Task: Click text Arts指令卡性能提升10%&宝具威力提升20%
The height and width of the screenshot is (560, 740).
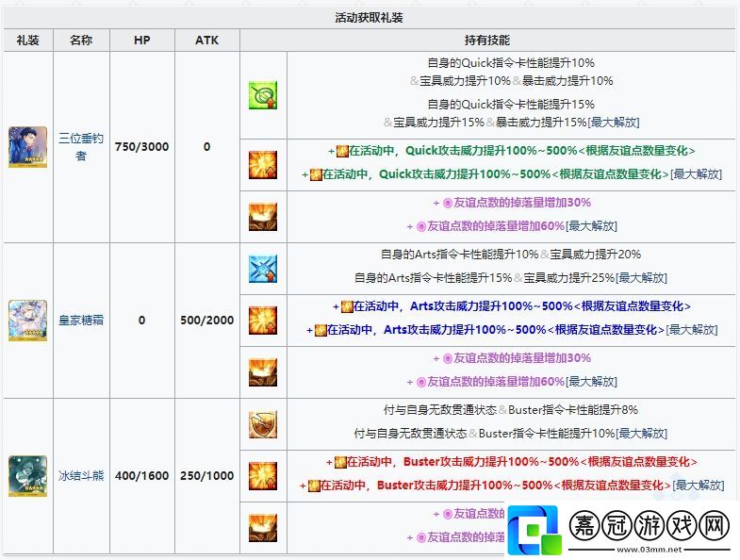Action: [511, 255]
